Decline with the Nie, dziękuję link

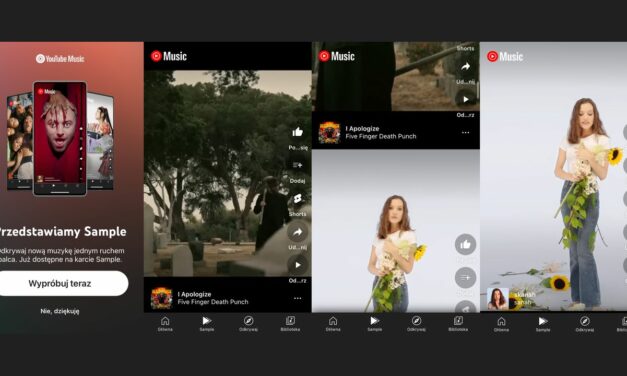pyautogui.click(x=60, y=311)
